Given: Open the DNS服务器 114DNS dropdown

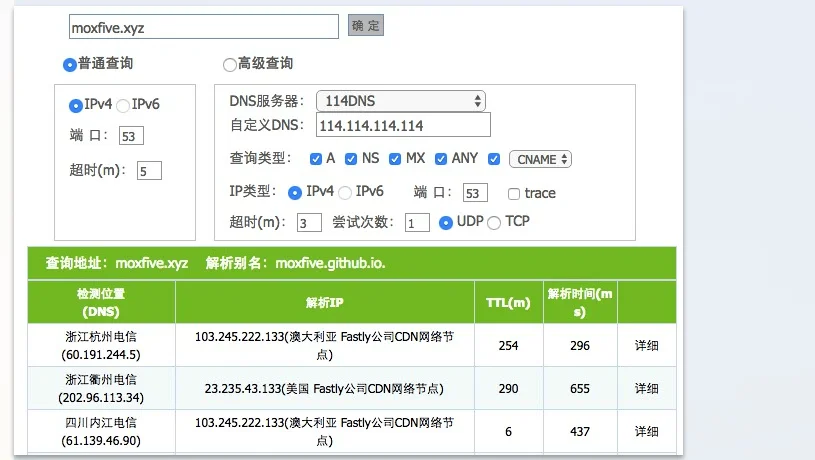Looking at the screenshot, I should coord(401,101).
